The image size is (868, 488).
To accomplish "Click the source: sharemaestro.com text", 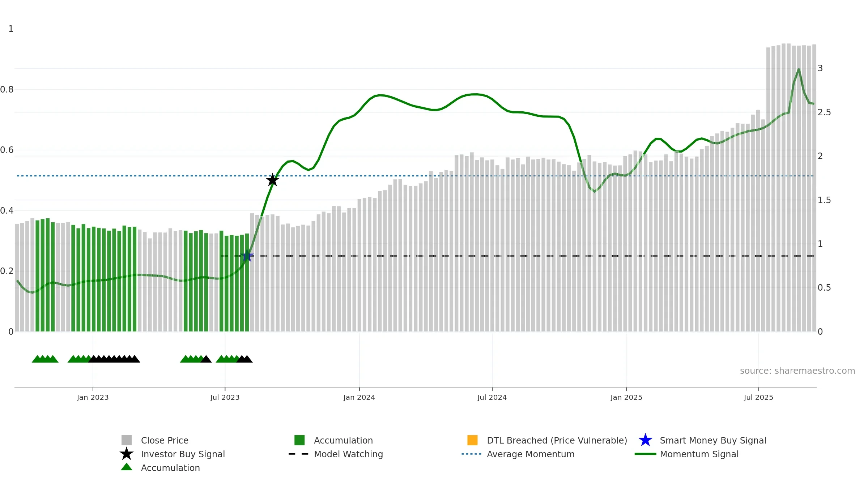I will (x=797, y=371).
